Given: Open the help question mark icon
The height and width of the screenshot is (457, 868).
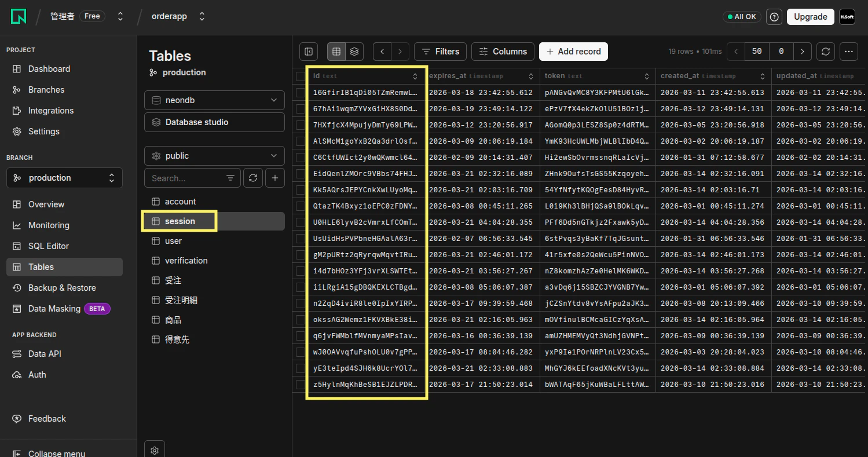Looking at the screenshot, I should tap(774, 17).
